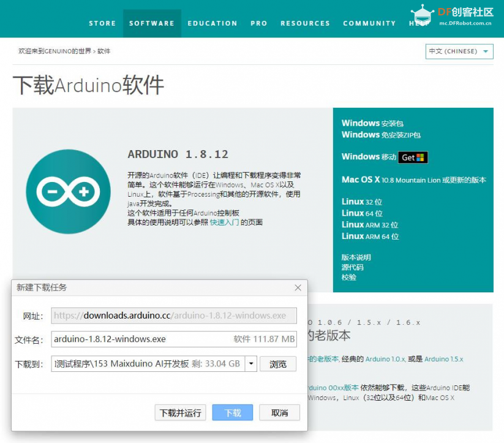This screenshot has width=504, height=443.
Task: Select the Linux ARM 64 位 link
Action: 370,237
